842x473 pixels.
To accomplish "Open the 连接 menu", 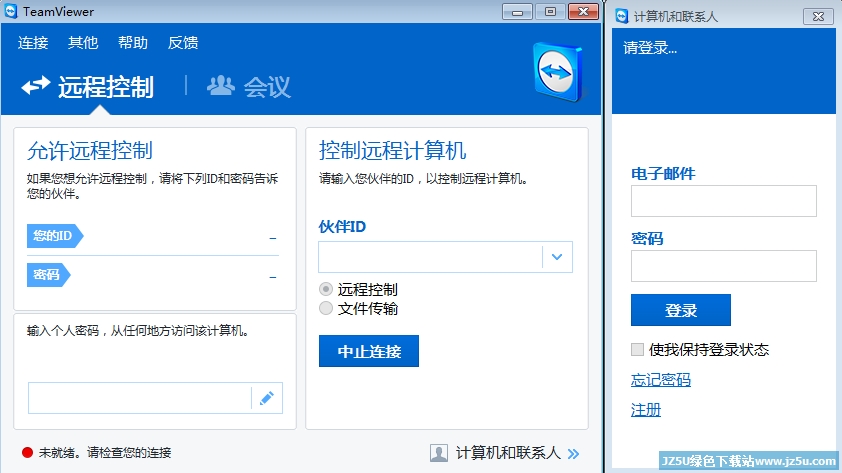I will (33, 42).
